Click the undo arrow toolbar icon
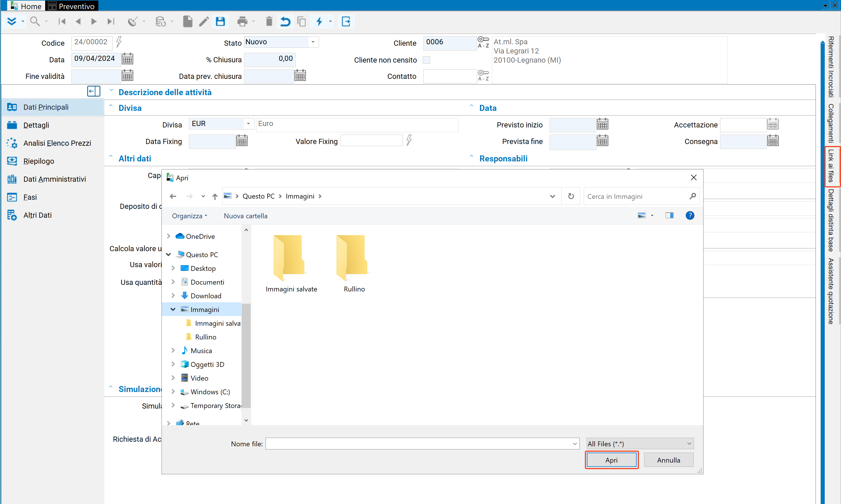 click(x=285, y=21)
